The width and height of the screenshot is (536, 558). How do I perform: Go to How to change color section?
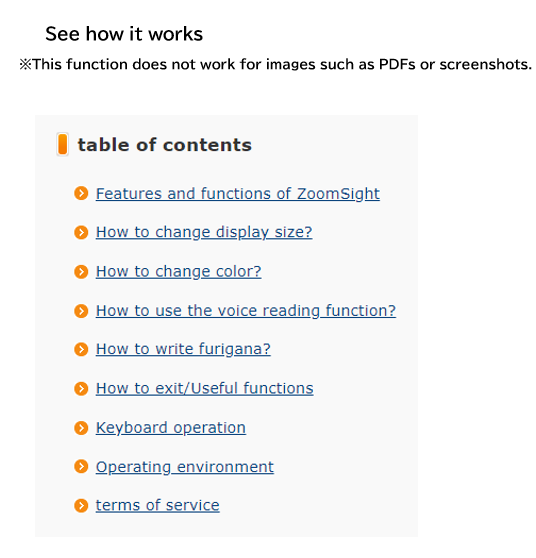[x=178, y=272]
